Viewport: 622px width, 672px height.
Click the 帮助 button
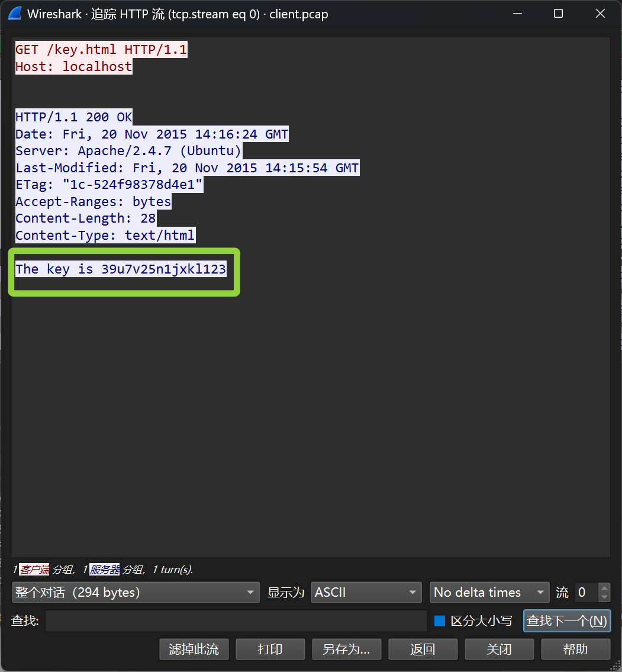point(575,649)
